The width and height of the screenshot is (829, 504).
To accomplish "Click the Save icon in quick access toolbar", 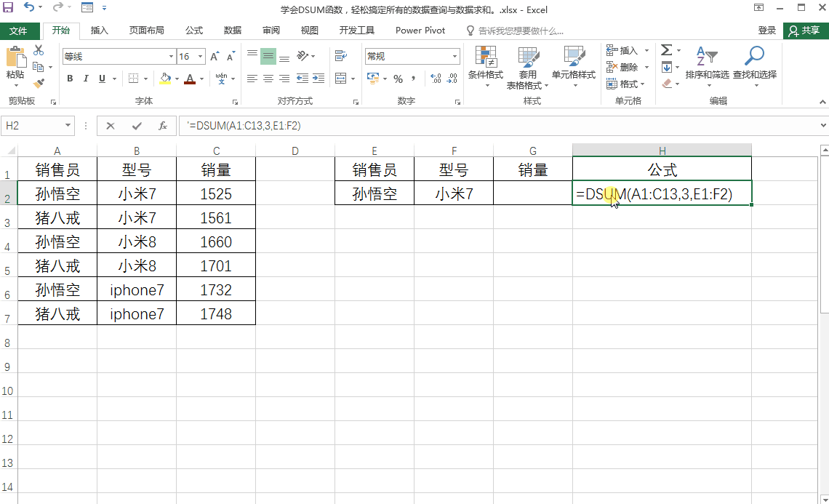I will point(8,7).
